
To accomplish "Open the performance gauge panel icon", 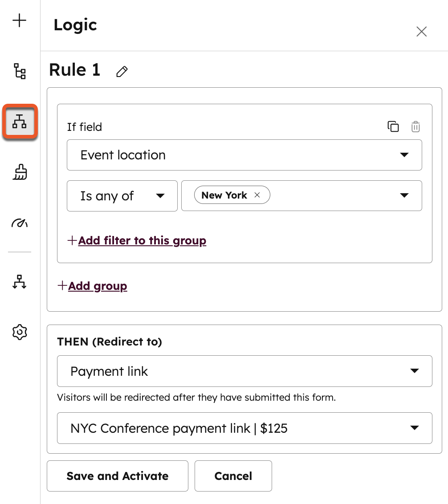I will [x=20, y=223].
